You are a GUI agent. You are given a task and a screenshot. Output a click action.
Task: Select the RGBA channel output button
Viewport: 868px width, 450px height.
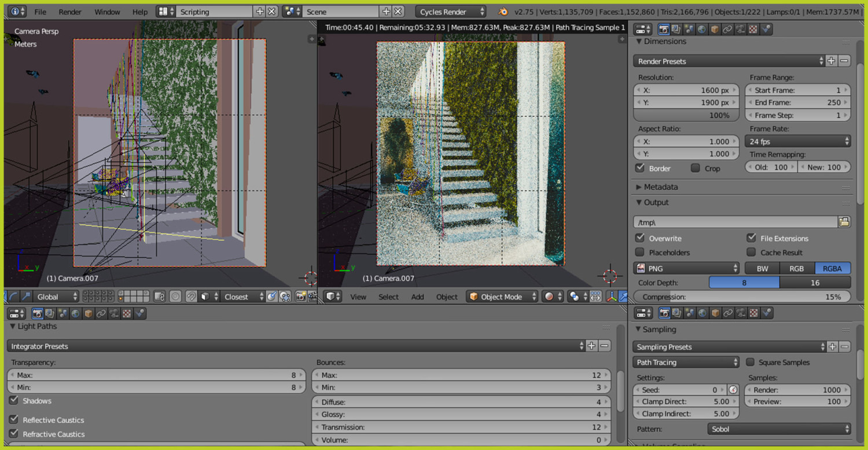[x=832, y=268]
